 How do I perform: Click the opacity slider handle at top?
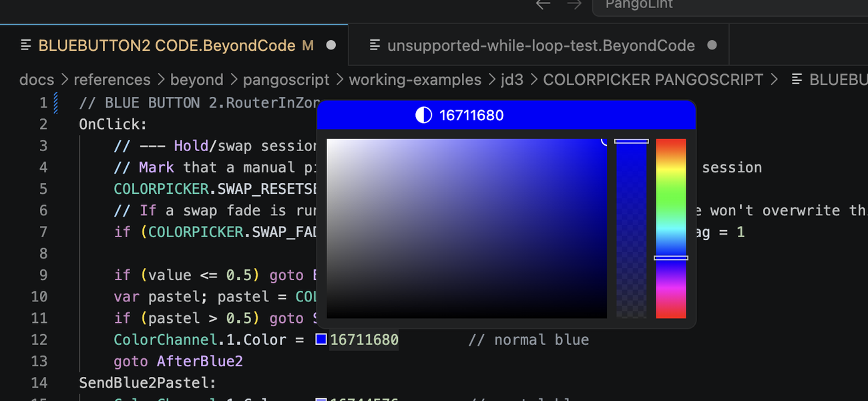[631, 141]
